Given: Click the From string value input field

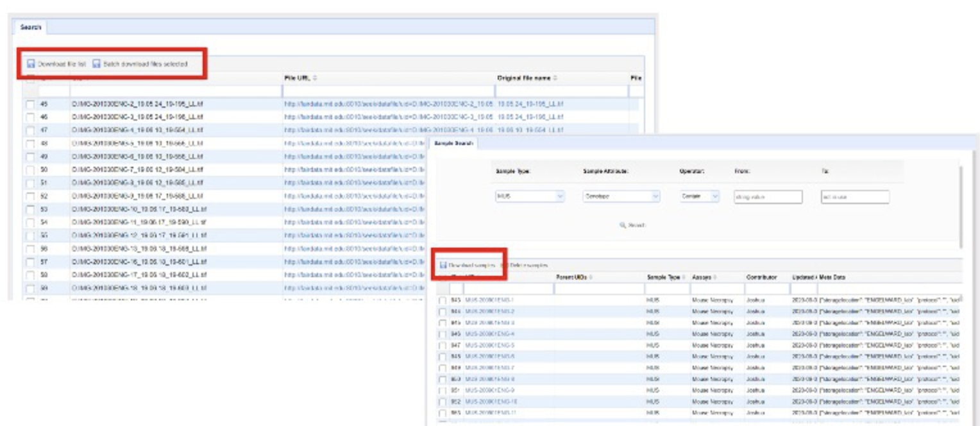Looking at the screenshot, I should [768, 197].
